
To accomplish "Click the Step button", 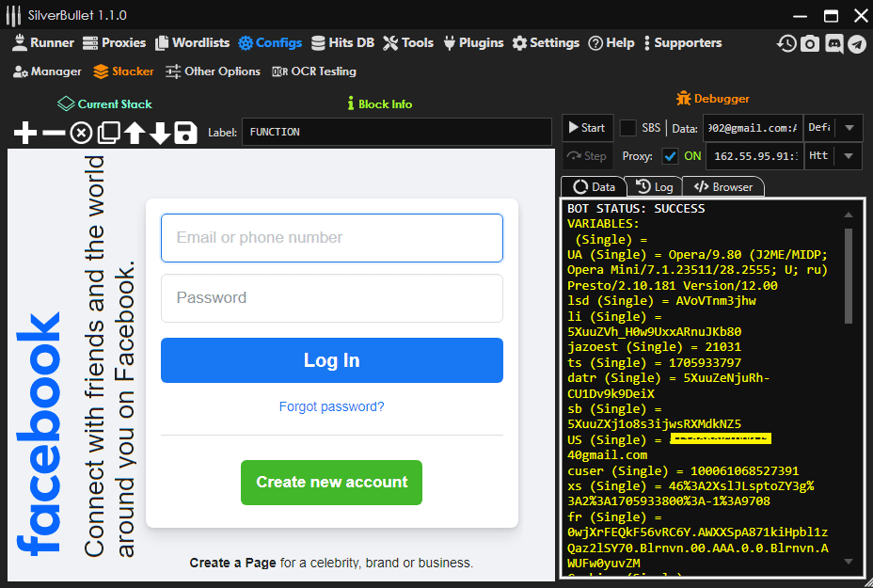I will [587, 156].
